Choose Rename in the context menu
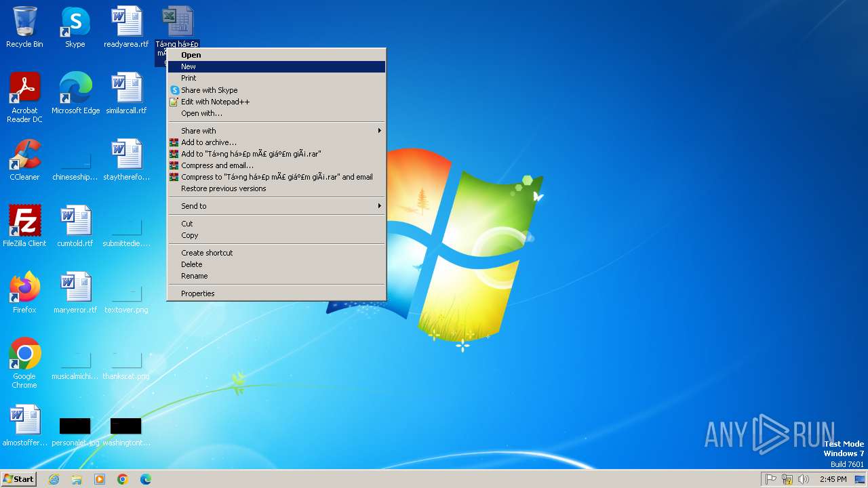The height and width of the screenshot is (488, 868). [x=277, y=276]
